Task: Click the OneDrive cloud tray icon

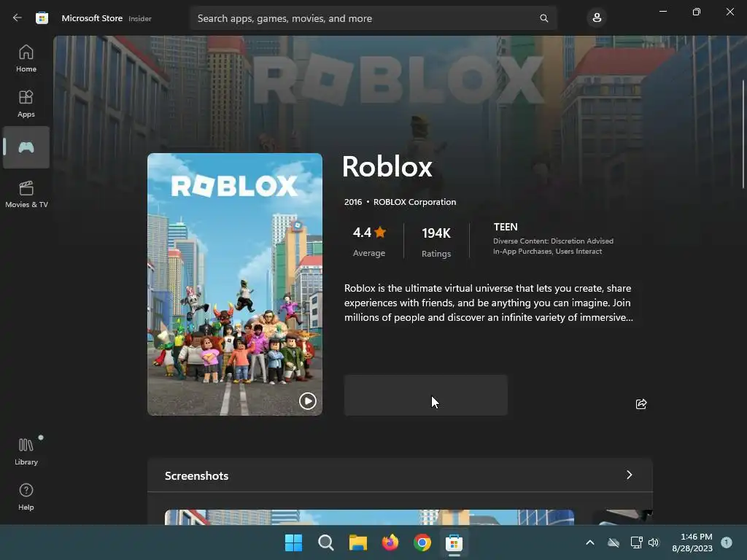Action: point(614,542)
